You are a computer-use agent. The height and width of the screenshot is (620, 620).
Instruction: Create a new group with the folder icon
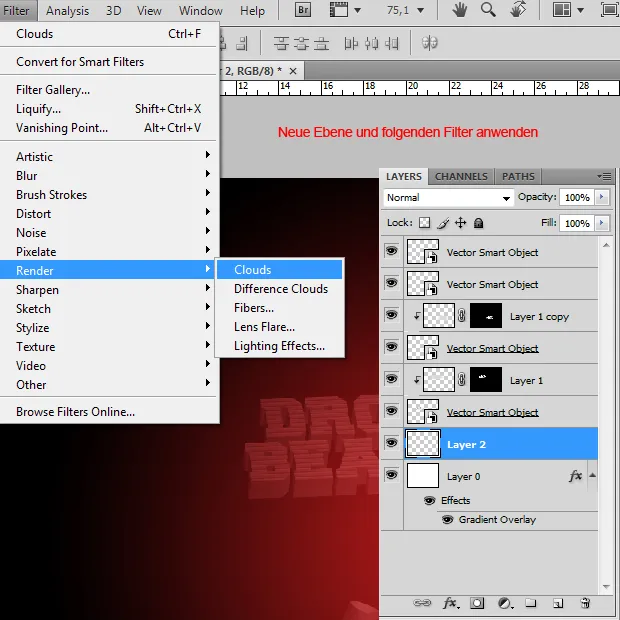coord(532,603)
